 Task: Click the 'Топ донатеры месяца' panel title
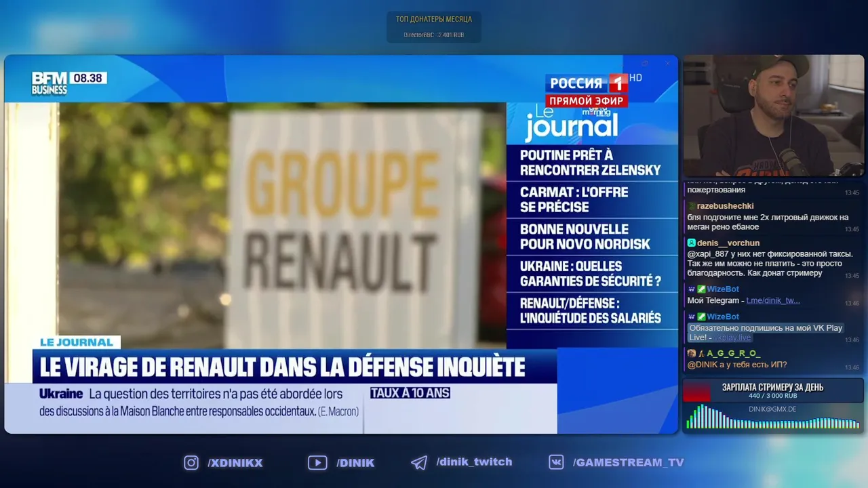434,19
